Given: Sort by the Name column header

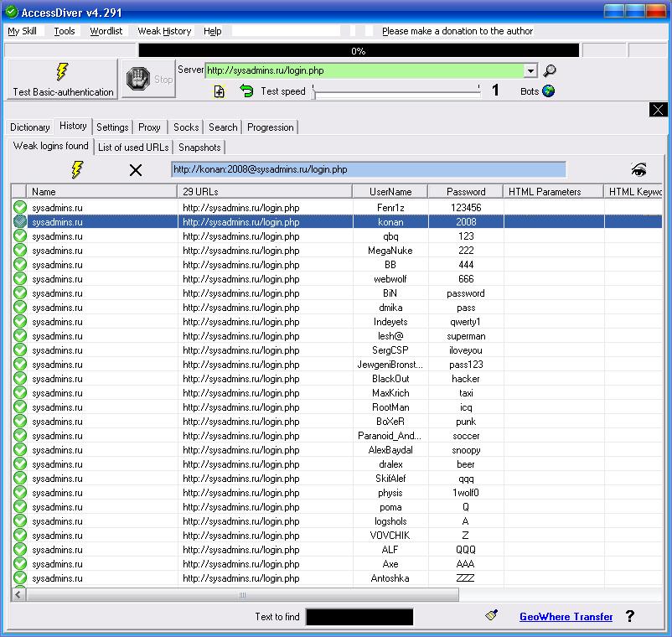Looking at the screenshot, I should coord(101,192).
